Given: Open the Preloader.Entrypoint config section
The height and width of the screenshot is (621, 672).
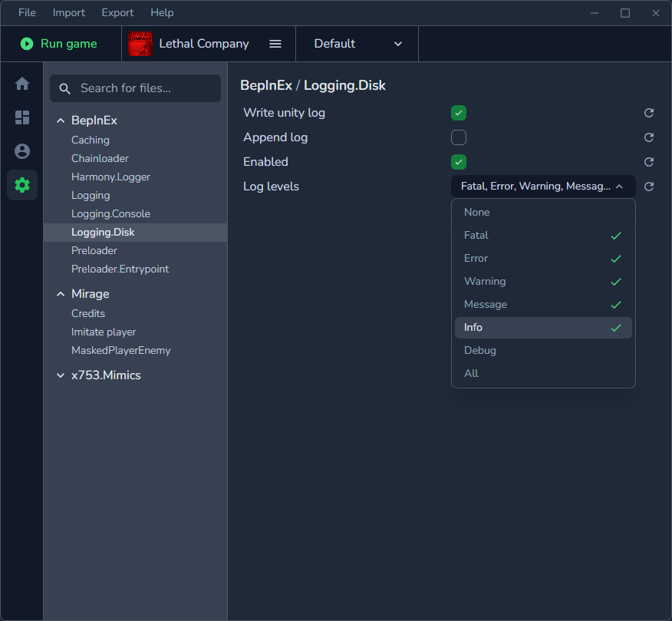Looking at the screenshot, I should pos(120,269).
